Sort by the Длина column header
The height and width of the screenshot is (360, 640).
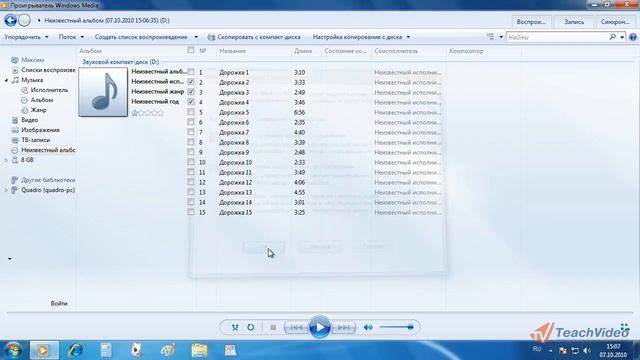coord(303,51)
